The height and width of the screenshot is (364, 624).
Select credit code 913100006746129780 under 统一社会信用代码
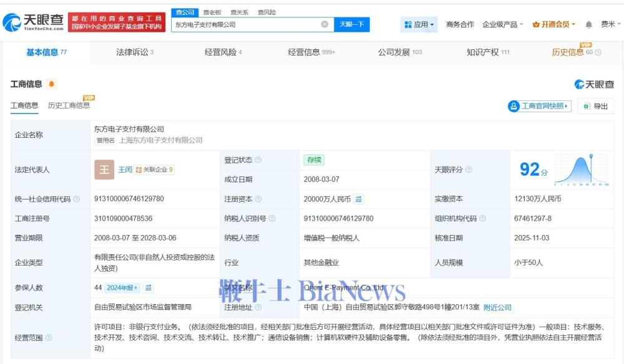coord(129,199)
